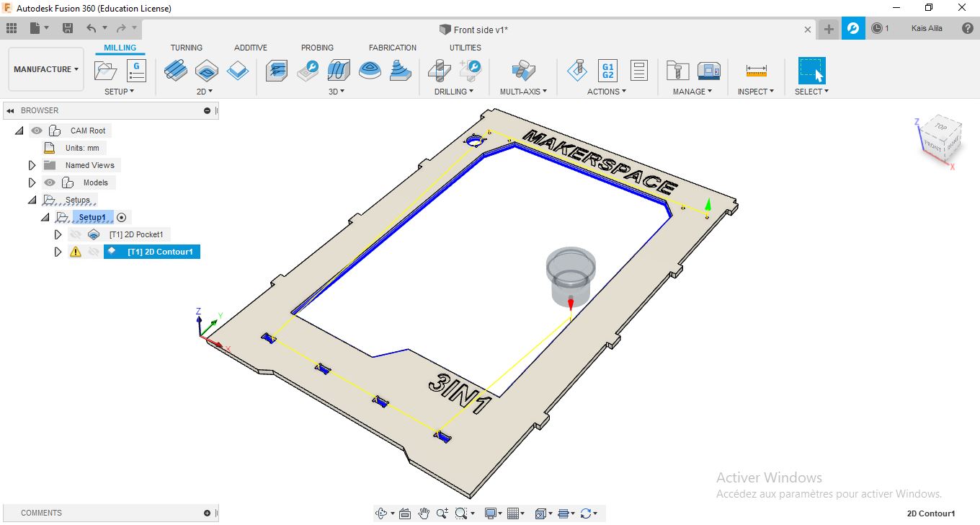Toggle visibility of Models
Screen dimensions: 980x525
click(50, 182)
